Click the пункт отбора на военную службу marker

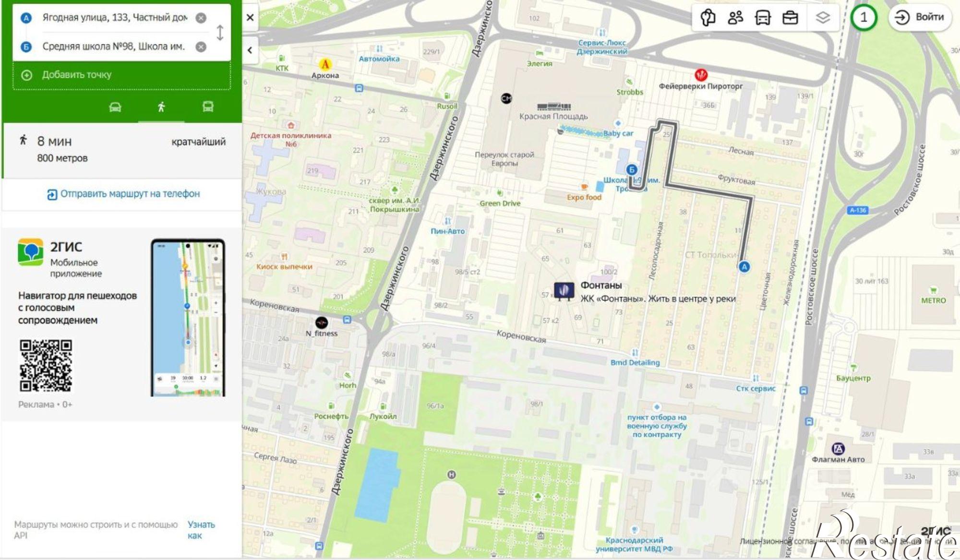[x=657, y=407]
